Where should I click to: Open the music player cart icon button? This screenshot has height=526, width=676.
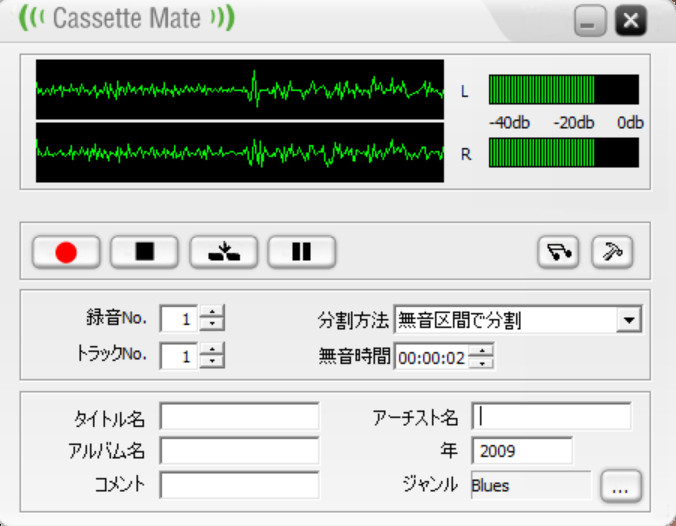click(558, 252)
